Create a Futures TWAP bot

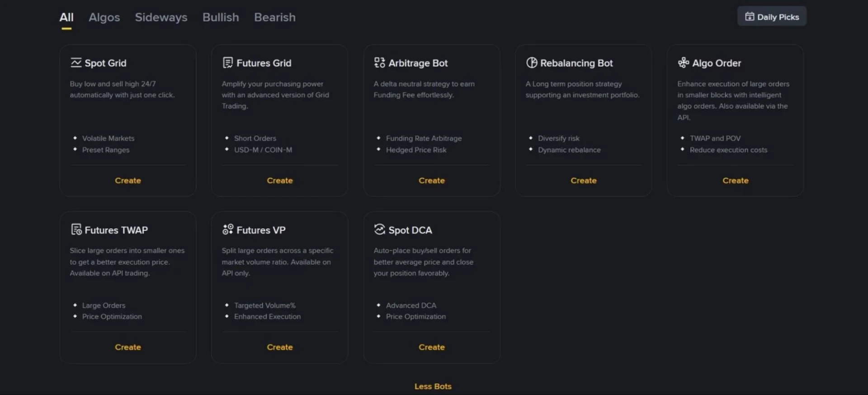128,347
